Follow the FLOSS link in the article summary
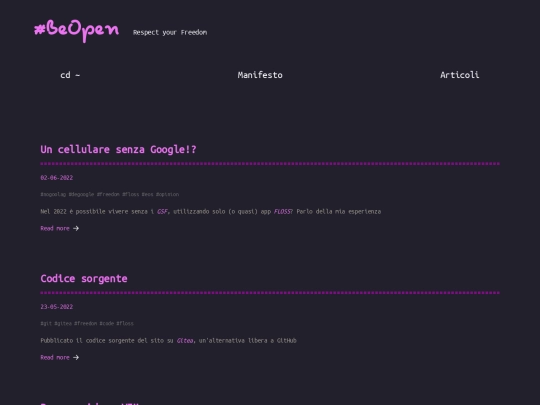 pos(282,211)
